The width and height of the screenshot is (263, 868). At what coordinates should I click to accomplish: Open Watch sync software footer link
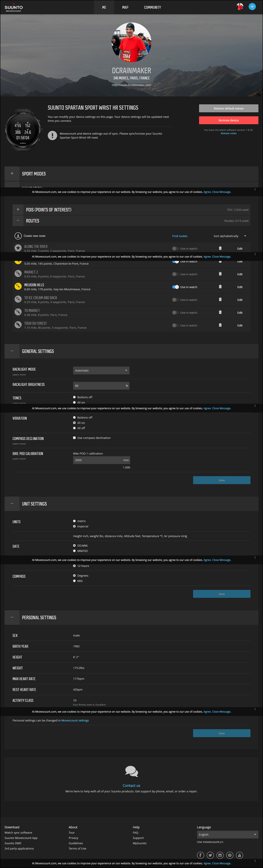coord(18,833)
